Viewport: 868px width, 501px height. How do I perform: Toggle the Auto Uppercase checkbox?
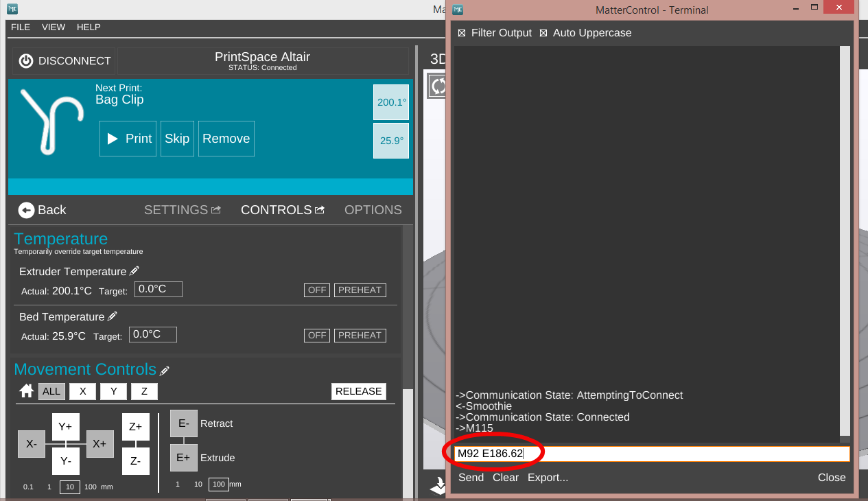(543, 33)
